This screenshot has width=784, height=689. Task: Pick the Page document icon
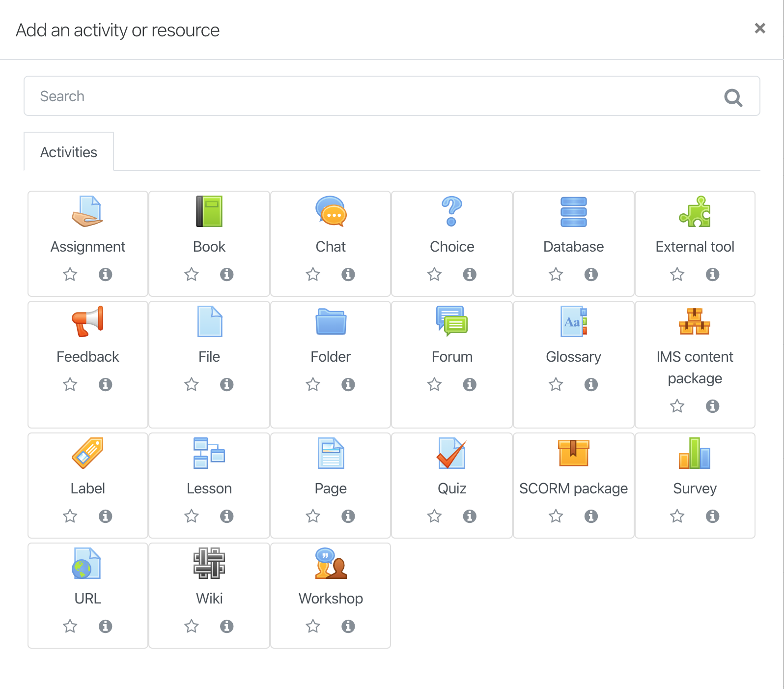pos(331,453)
